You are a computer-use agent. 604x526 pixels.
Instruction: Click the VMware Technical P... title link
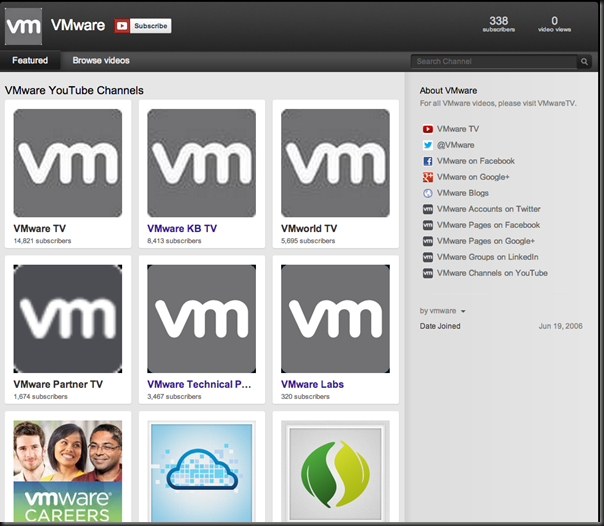coord(199,384)
